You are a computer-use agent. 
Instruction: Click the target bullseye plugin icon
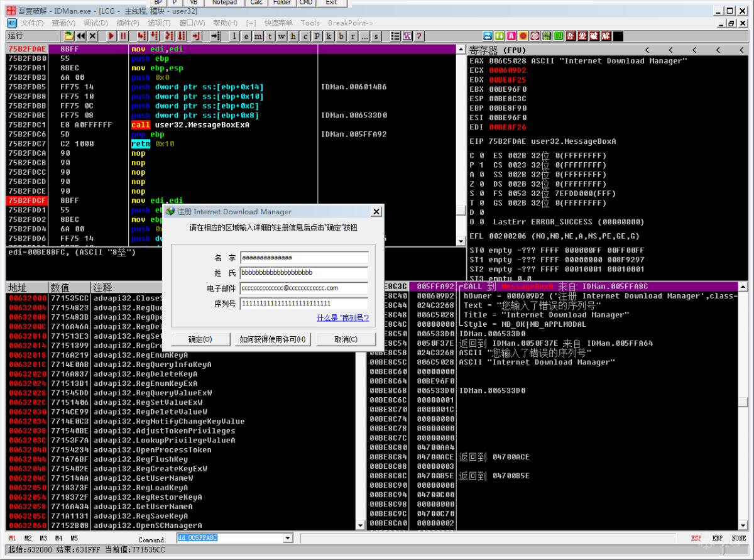pos(535,36)
